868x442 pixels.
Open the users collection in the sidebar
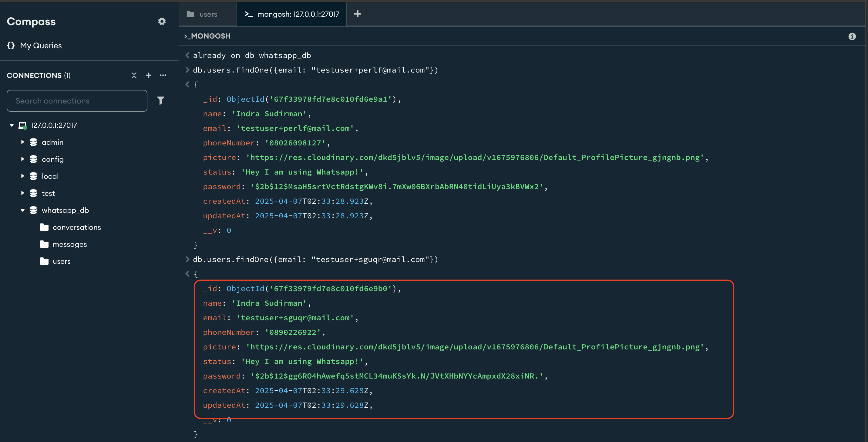tap(62, 261)
